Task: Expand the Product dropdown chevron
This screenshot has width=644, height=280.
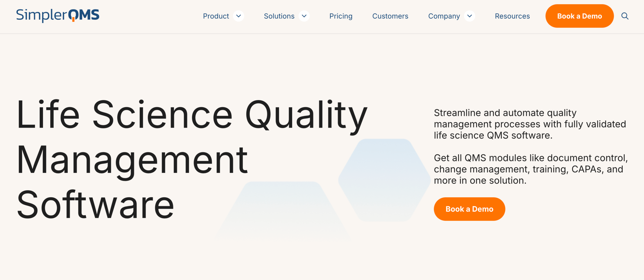Action: (x=238, y=16)
